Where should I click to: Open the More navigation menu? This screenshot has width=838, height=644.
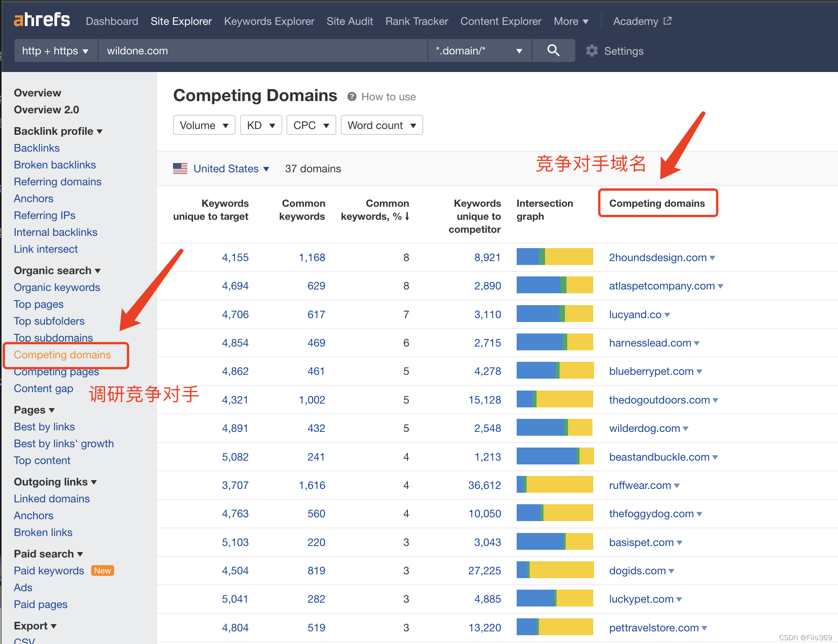click(571, 21)
